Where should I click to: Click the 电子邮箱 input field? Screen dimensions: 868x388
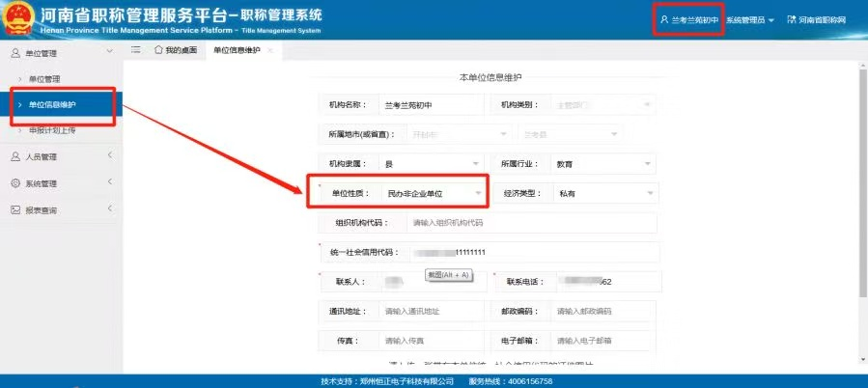[x=602, y=341]
